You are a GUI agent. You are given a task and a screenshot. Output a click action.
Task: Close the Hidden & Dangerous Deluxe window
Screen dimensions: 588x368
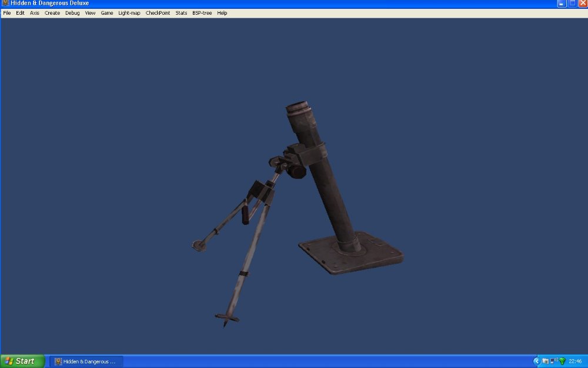[583, 4]
